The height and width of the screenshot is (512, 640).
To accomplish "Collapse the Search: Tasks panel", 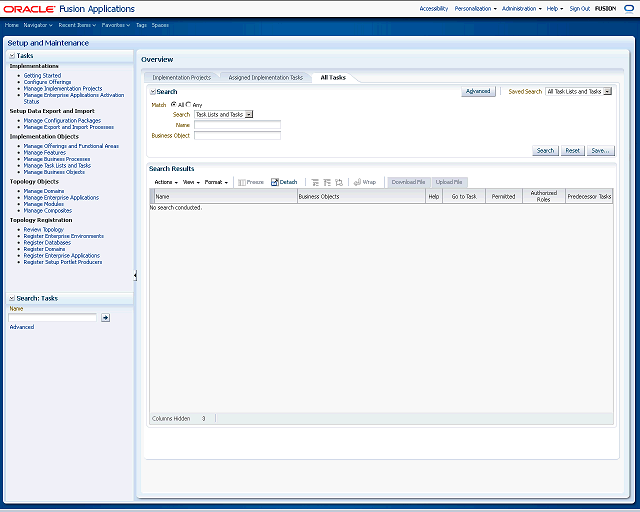I will 12,298.
